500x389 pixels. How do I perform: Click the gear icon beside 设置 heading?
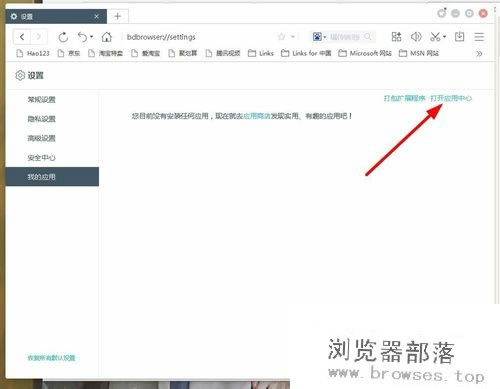tap(20, 76)
